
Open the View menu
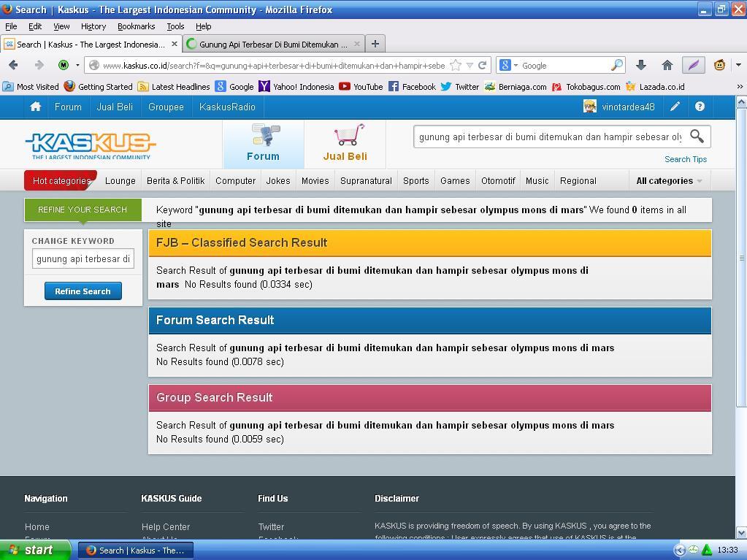pyautogui.click(x=61, y=26)
